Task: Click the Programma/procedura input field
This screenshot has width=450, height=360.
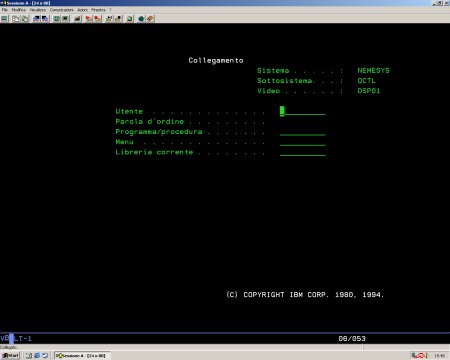Action: click(x=303, y=132)
